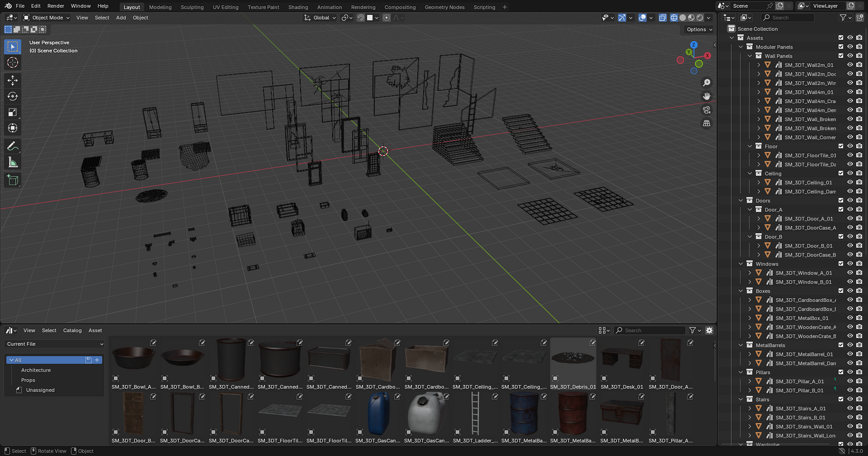This screenshot has height=456, width=868.
Task: Switch to the Shading workspace tab
Action: [x=298, y=7]
